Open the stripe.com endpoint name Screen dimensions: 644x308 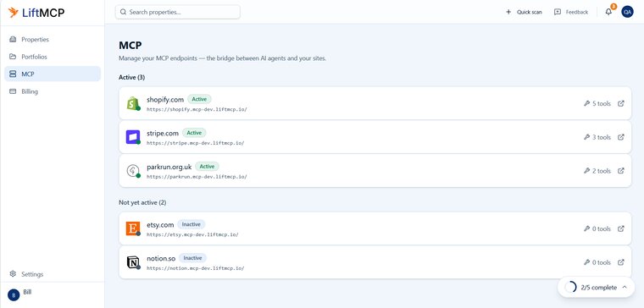(x=163, y=133)
